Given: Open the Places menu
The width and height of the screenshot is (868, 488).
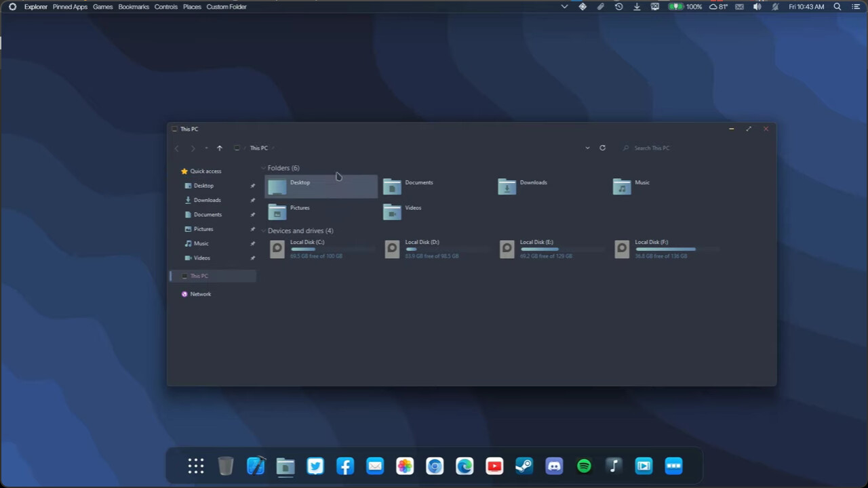Looking at the screenshot, I should tap(192, 7).
